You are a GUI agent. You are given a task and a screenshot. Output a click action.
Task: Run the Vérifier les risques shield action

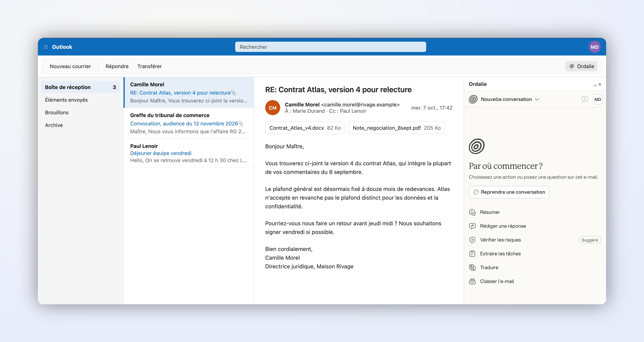[472, 240]
